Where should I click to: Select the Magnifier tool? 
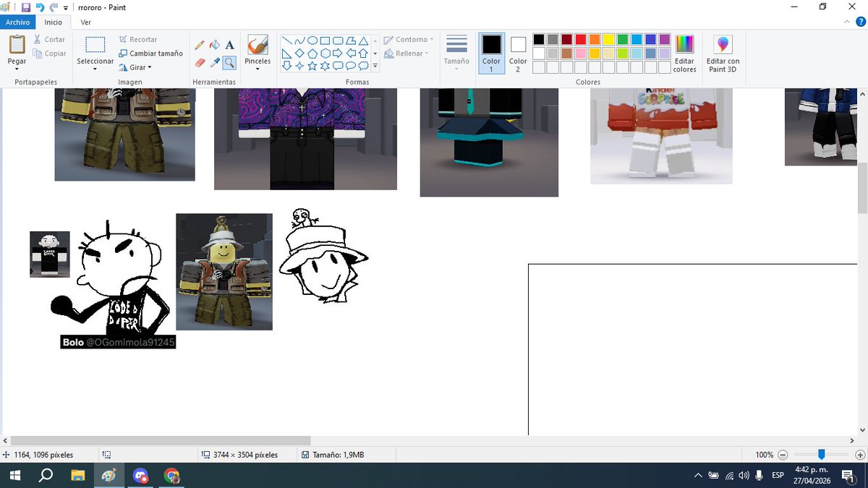coord(229,62)
